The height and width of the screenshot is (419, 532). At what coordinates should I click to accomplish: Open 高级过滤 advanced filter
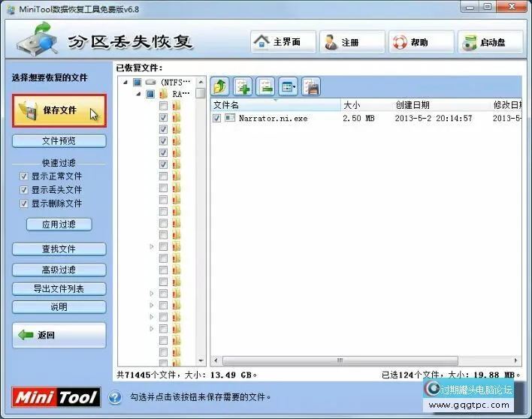click(x=59, y=270)
